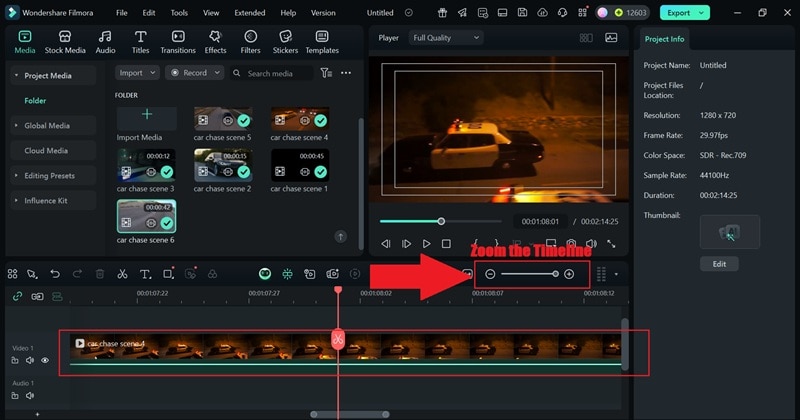The image size is (800, 420).
Task: Select the text tool in timeline toolbar
Action: click(x=145, y=274)
